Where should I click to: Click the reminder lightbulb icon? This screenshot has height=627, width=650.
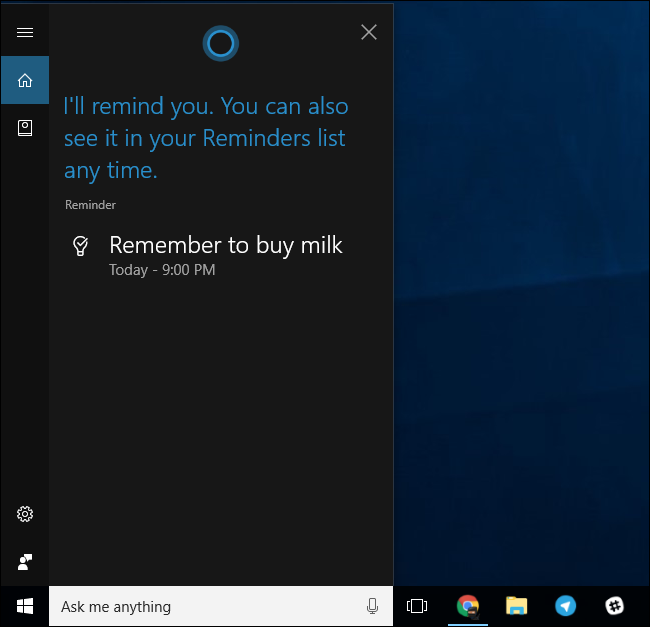[x=80, y=245]
